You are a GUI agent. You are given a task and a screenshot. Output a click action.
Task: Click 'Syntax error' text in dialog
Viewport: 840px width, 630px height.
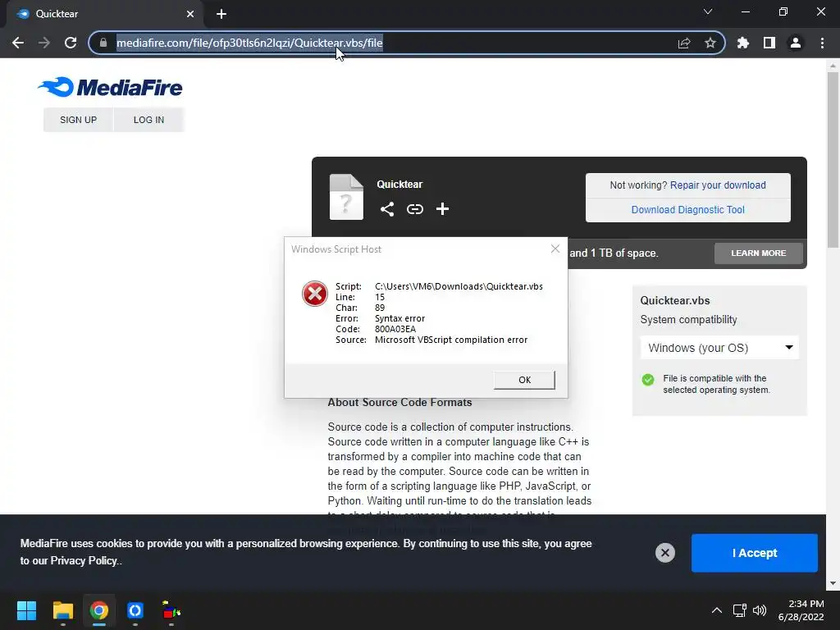click(399, 318)
